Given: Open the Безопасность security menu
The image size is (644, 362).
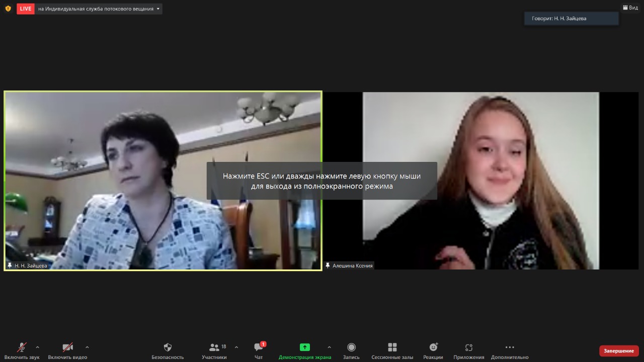Looking at the screenshot, I should [x=168, y=350].
